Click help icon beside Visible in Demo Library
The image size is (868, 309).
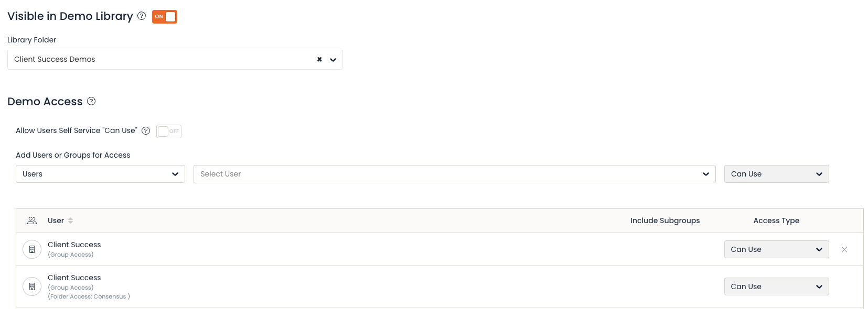(x=142, y=16)
